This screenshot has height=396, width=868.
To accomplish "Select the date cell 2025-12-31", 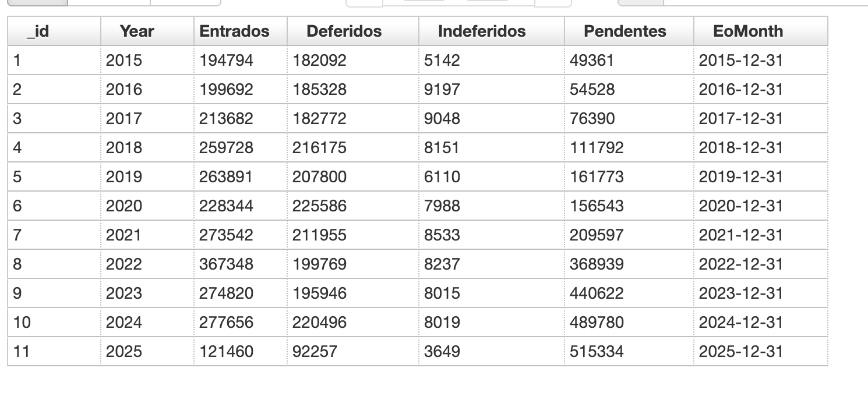I will (x=740, y=352).
